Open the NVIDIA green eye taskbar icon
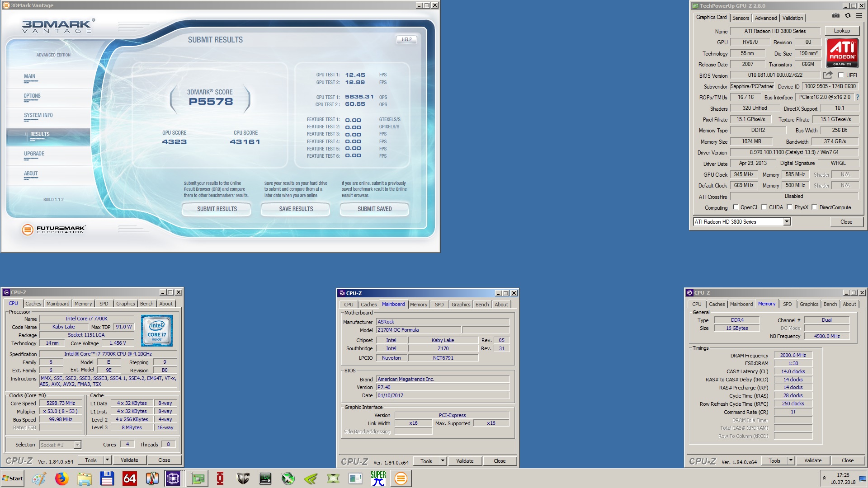This screenshot has width=868, height=488. (311, 479)
